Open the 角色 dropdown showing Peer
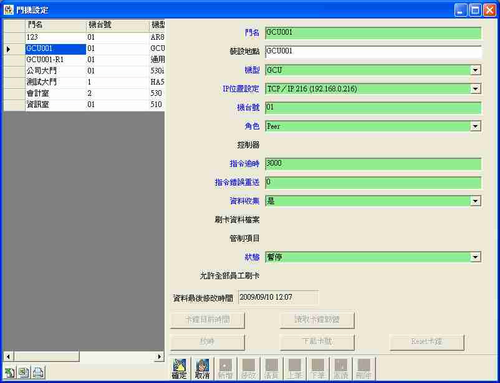Image resolution: width=500 pixels, height=383 pixels. 475,126
